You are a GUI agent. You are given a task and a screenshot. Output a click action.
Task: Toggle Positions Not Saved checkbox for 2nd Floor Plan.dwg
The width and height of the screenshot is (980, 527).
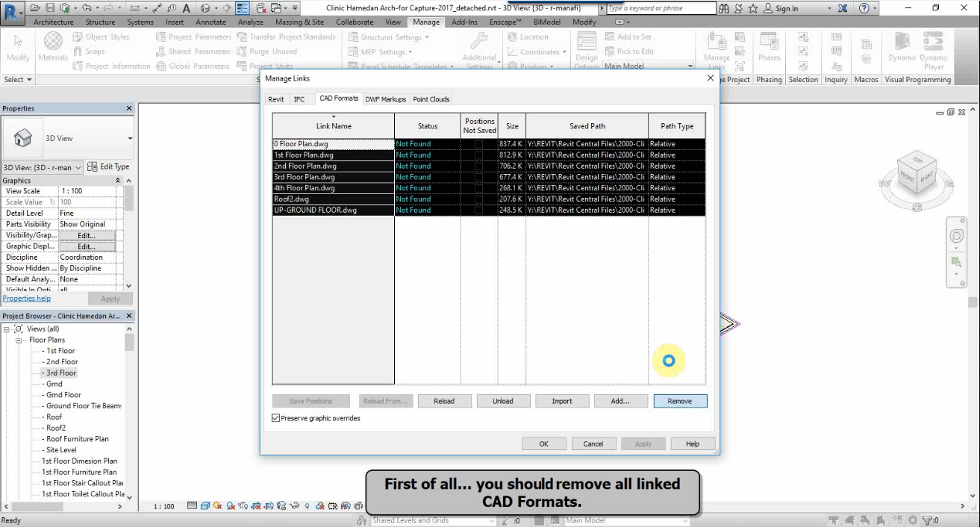479,166
